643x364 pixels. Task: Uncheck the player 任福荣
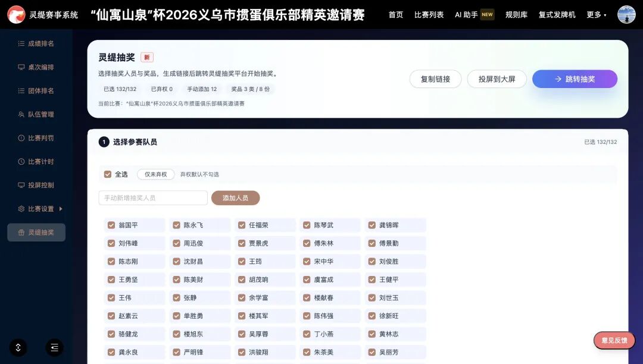tap(242, 225)
